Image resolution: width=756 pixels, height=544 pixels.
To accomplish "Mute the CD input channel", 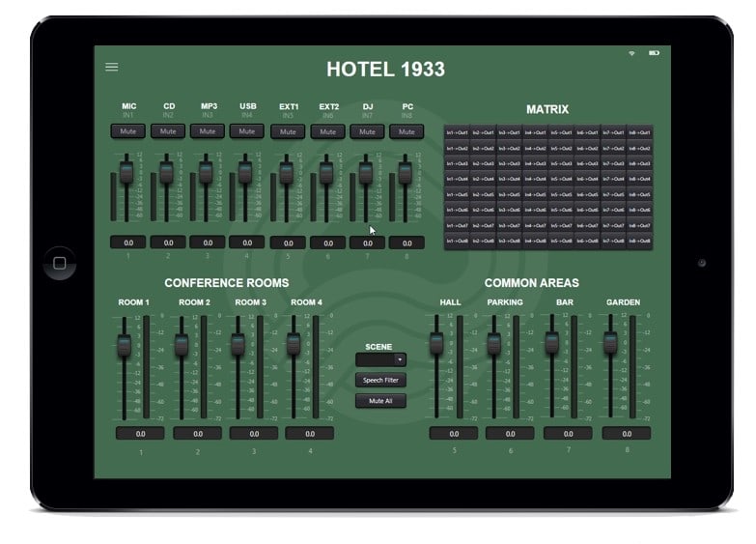I will click(168, 131).
